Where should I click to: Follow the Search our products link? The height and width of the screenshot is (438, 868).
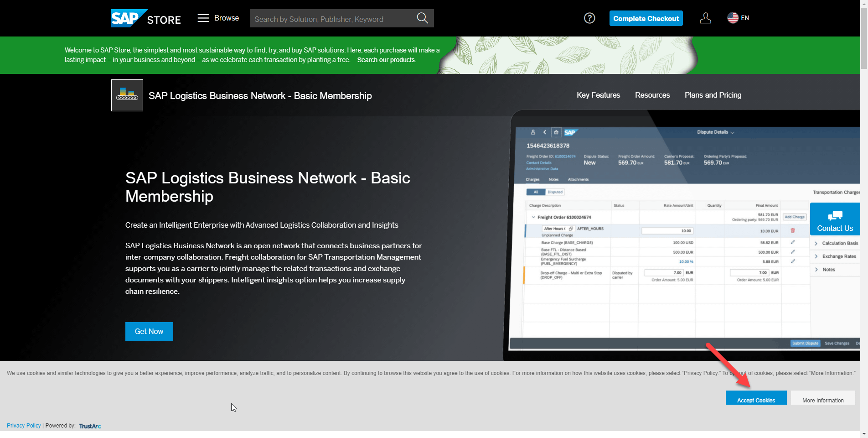(386, 60)
